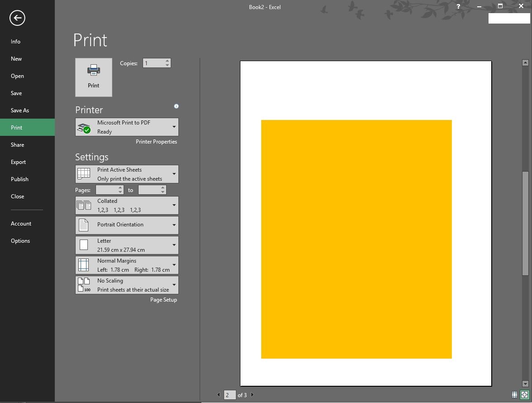Open the Collated dropdown
Image resolution: width=532 pixels, height=403 pixels.
pyautogui.click(x=127, y=205)
